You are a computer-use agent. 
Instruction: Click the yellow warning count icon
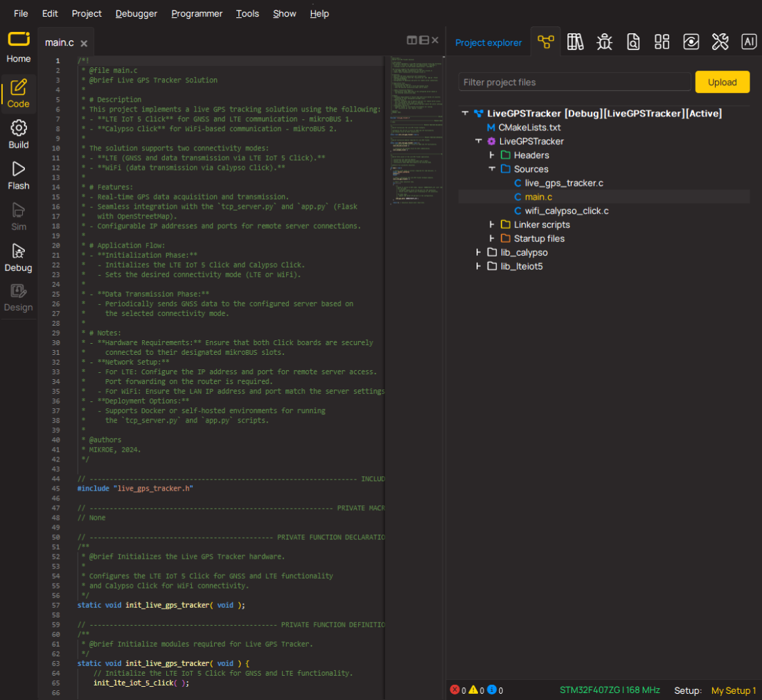pyautogui.click(x=473, y=690)
